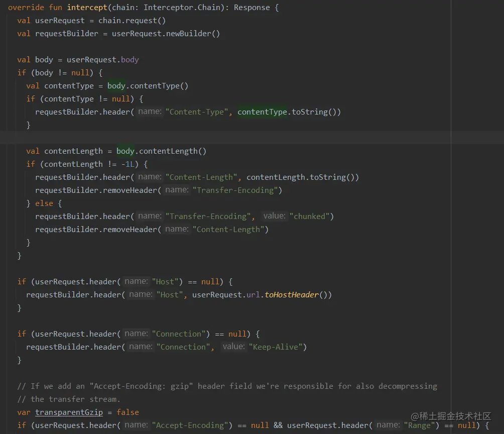The width and height of the screenshot is (504, 434).
Task: Click 'if (contentType != null)' condition
Action: tap(84, 99)
